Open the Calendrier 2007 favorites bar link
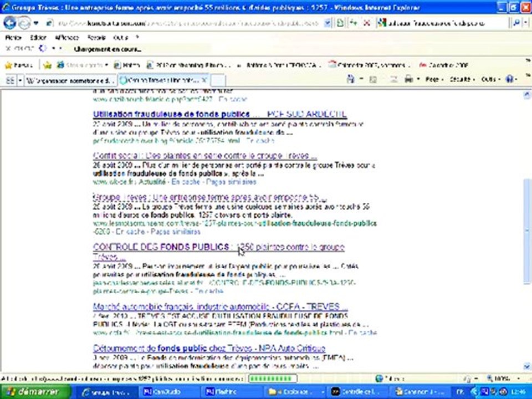This screenshot has width=532, height=399. [x=370, y=65]
